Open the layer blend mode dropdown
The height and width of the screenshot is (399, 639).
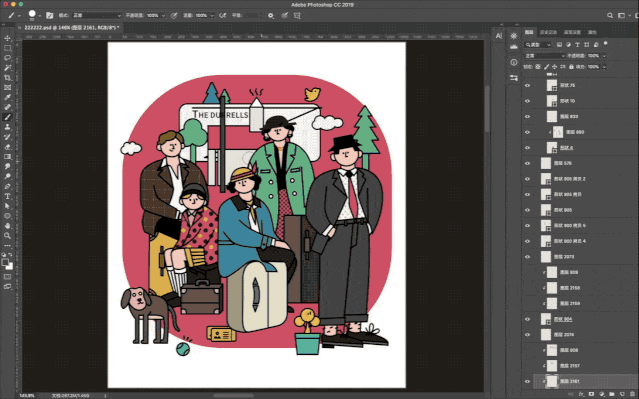tap(545, 55)
